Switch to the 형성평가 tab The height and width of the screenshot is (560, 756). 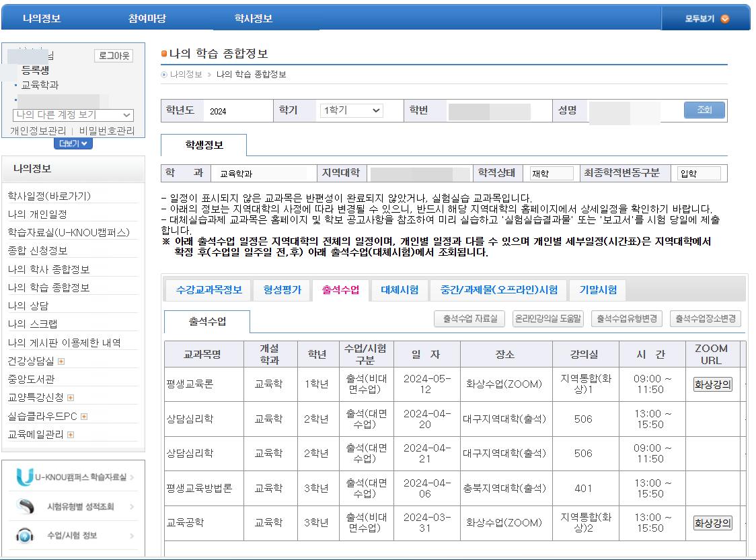(x=282, y=290)
